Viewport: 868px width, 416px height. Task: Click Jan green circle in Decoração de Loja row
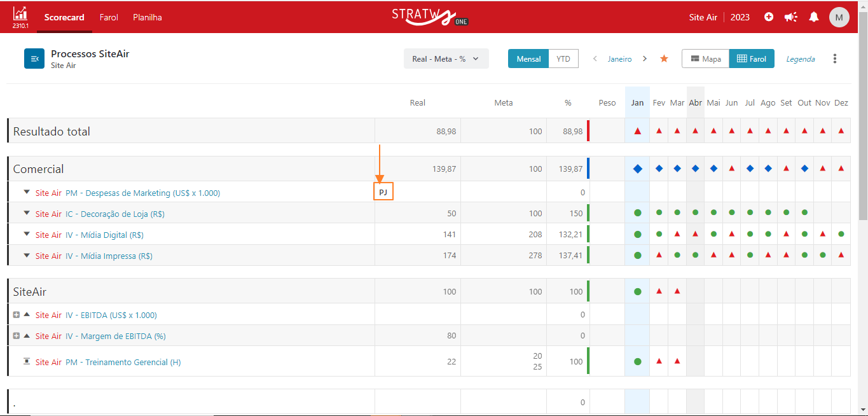click(x=637, y=213)
